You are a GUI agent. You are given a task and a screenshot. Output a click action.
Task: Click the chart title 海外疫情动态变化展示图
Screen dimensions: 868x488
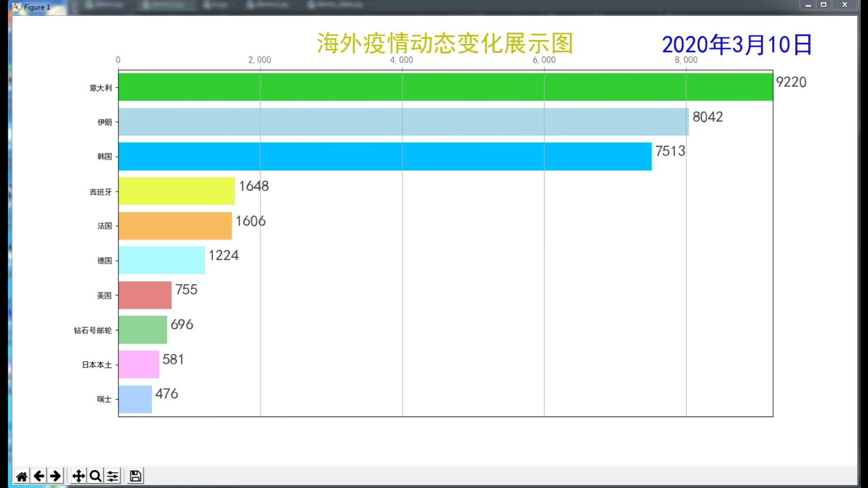(445, 43)
